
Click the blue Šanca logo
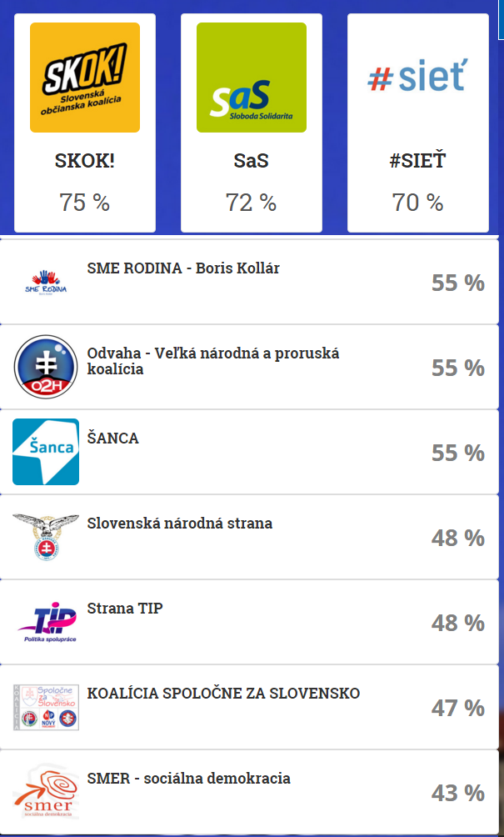coord(46,452)
